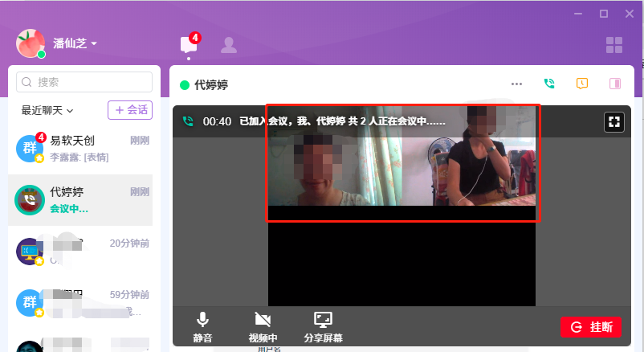Toggle the pink side panel icon
This screenshot has height=352, width=644.
pyautogui.click(x=615, y=84)
